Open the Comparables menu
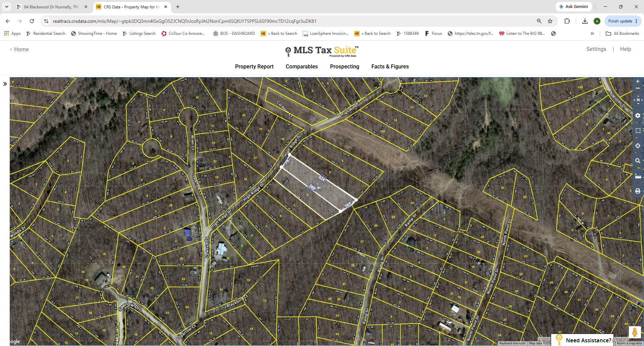 pyautogui.click(x=302, y=66)
